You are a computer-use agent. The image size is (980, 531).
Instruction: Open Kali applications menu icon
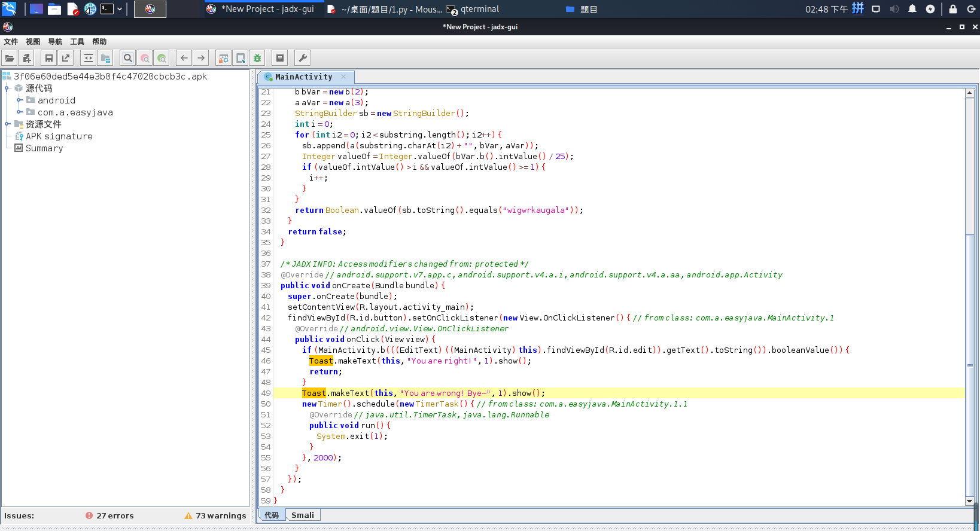[x=9, y=9]
